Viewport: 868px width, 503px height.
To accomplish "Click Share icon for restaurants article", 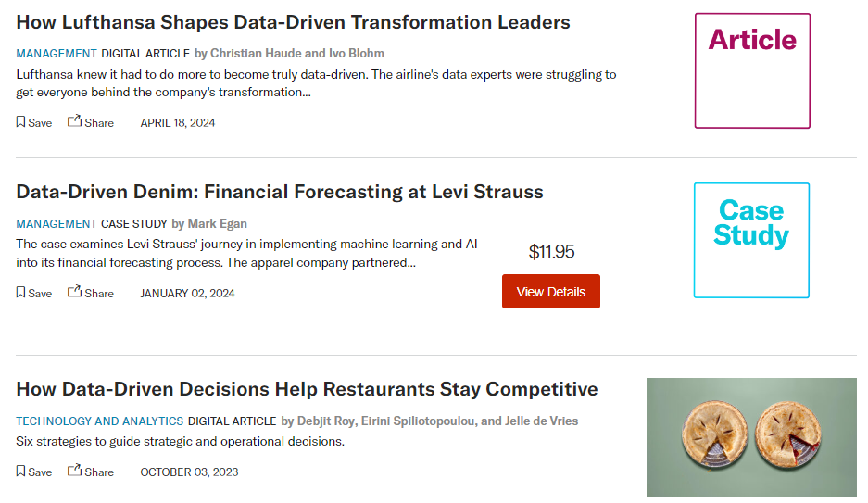I will 75,471.
